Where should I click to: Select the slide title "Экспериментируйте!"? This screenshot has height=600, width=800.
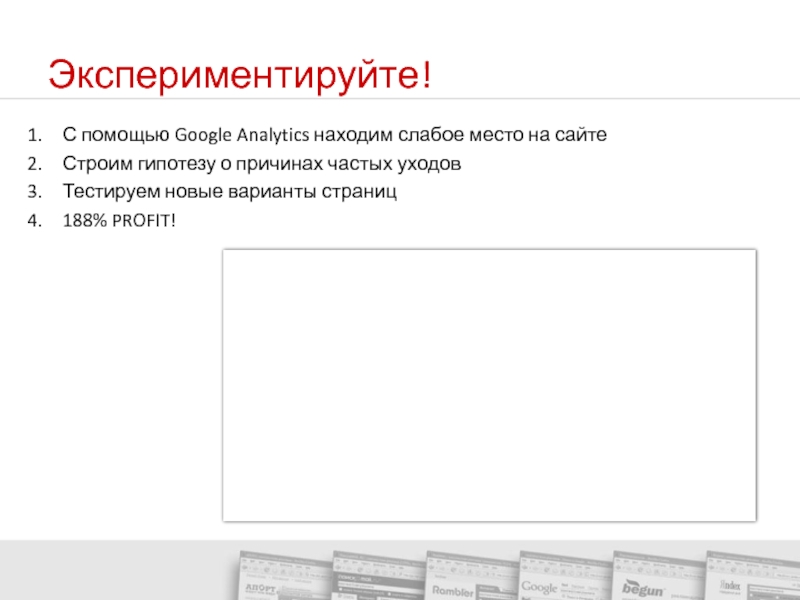click(x=240, y=76)
